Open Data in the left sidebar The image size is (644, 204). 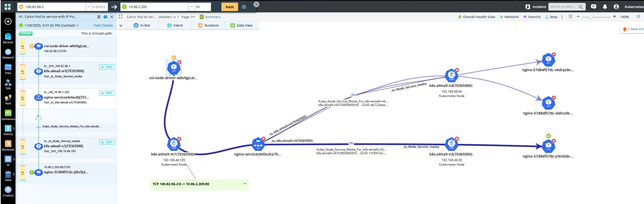click(x=8, y=176)
